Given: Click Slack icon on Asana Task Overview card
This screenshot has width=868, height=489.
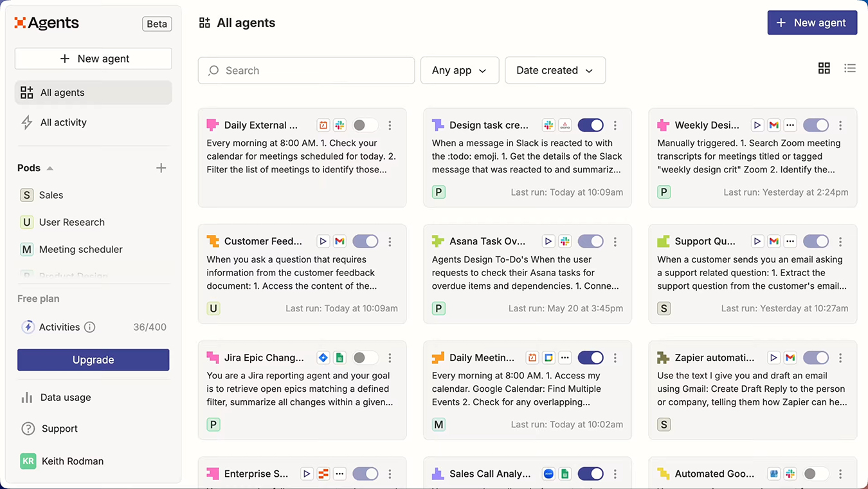Looking at the screenshot, I should [565, 241].
